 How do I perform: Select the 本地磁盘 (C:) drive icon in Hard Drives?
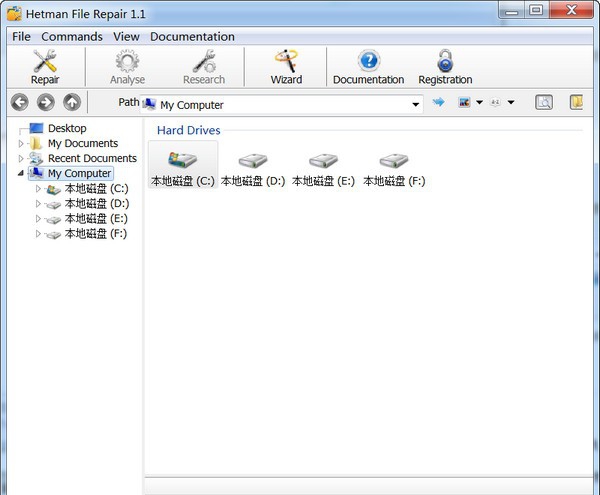coord(183,160)
